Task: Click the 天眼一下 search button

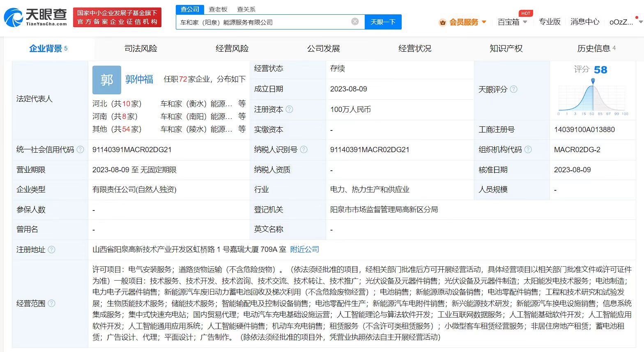Action: tap(383, 22)
